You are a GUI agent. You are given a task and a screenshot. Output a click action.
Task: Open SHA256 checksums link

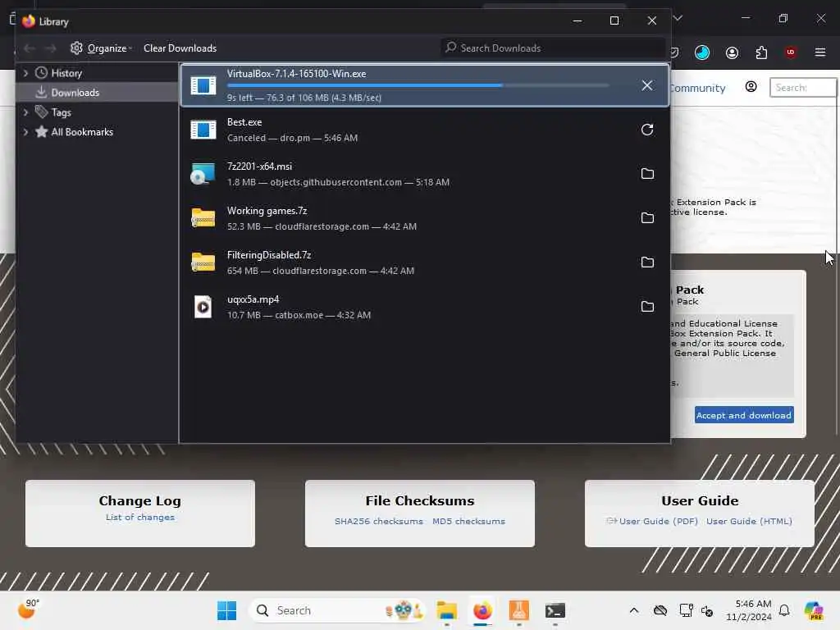point(379,521)
